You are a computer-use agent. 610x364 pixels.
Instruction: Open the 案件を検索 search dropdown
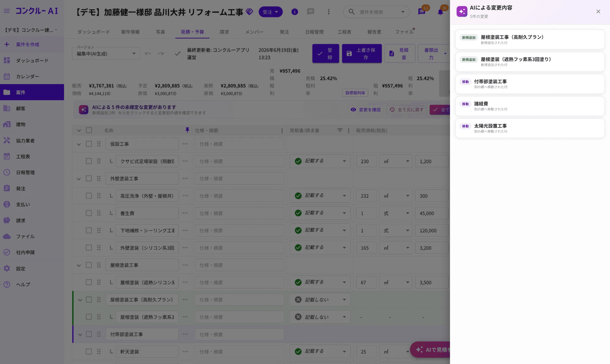[403, 12]
